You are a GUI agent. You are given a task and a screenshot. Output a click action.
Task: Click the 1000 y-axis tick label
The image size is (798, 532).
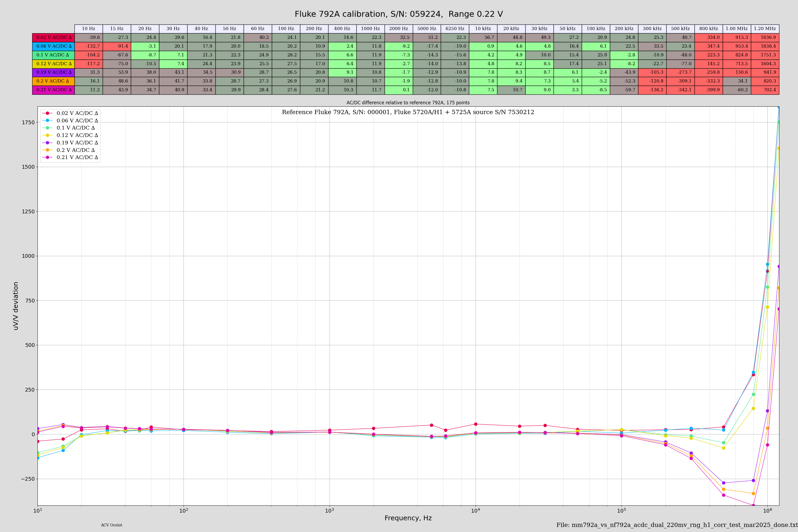tap(28, 256)
